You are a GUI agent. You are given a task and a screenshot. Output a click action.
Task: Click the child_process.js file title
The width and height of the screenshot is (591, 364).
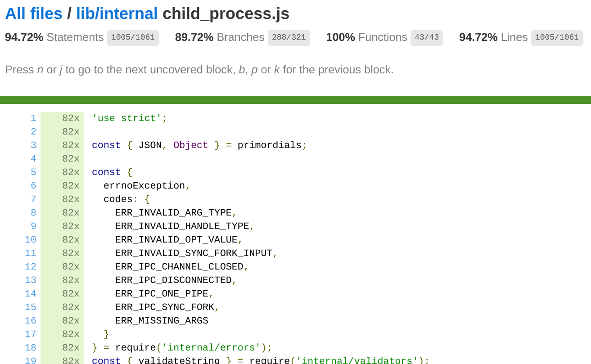click(x=226, y=14)
